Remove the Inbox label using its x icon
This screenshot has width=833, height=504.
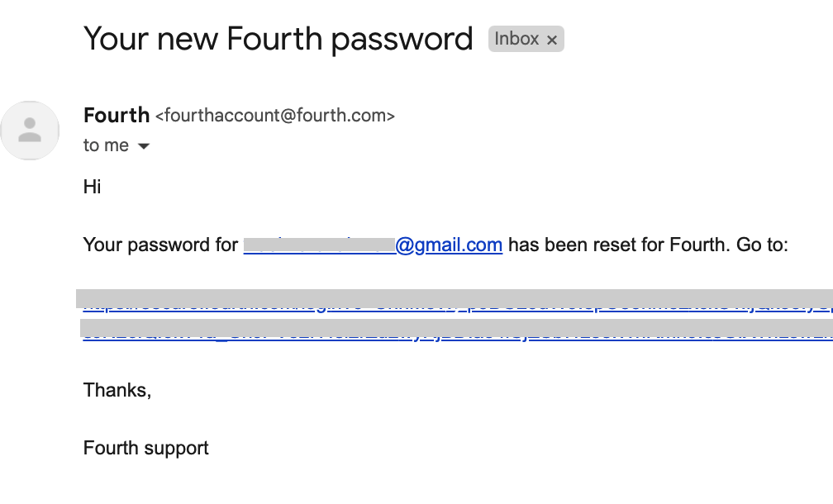[552, 40]
